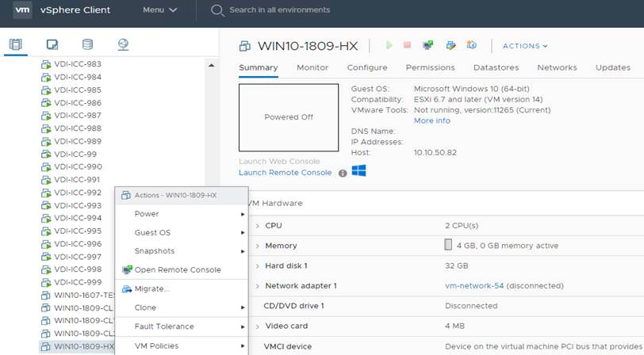Viewport: 644px width, 355px height.
Task: Click the vSphere Client title text
Action: pos(75,10)
